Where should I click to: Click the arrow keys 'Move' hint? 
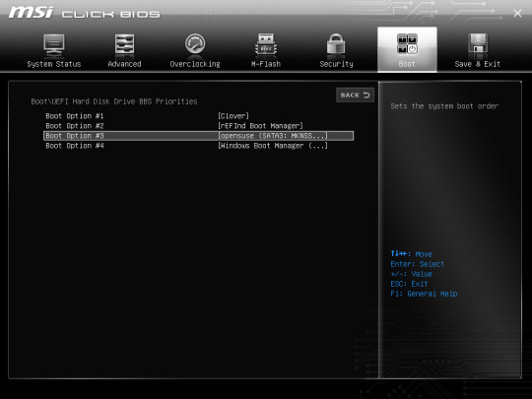click(x=411, y=254)
